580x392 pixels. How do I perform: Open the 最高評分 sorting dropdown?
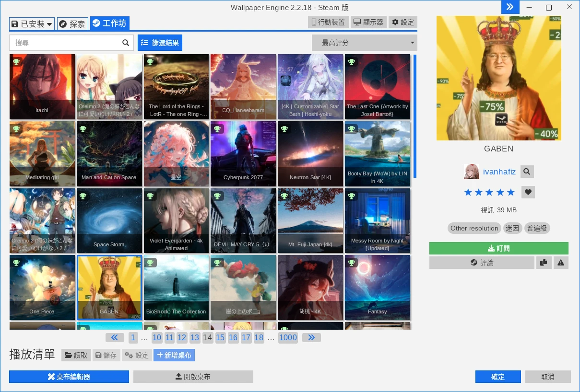[364, 43]
